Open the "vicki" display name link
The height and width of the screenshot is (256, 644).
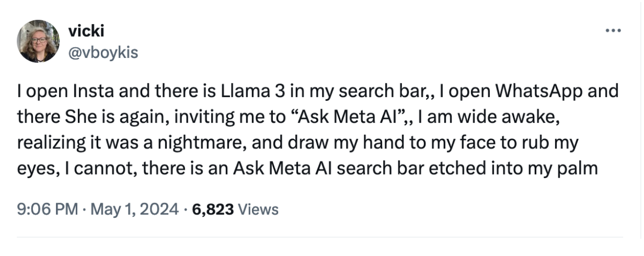[x=86, y=31]
